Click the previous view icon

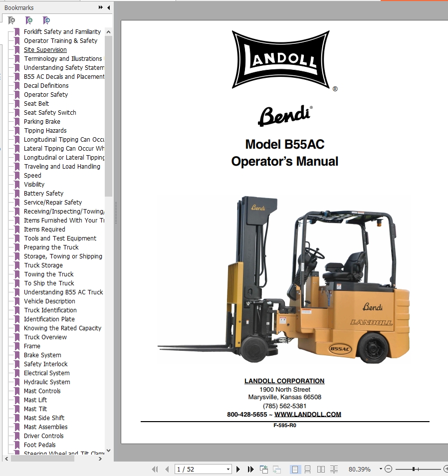point(264,470)
